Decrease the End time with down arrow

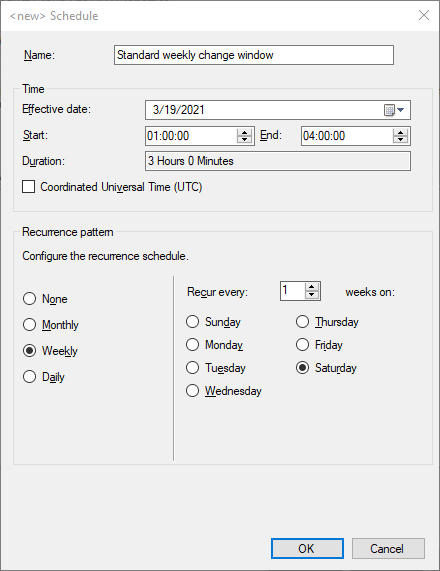[x=400, y=140]
